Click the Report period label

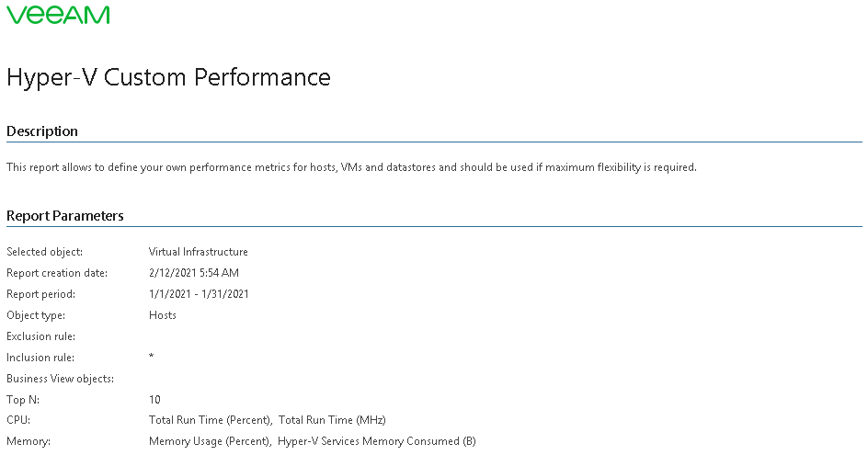coord(40,294)
